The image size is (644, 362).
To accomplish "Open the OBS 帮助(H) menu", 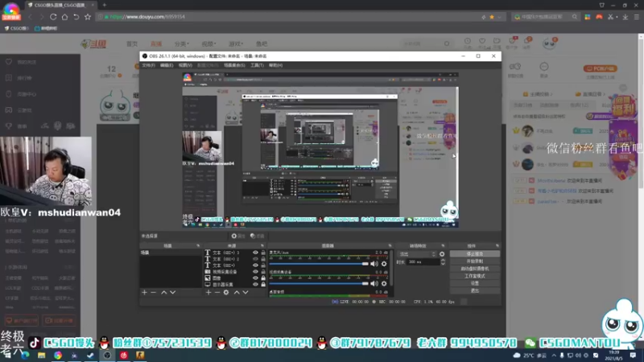I will (275, 65).
